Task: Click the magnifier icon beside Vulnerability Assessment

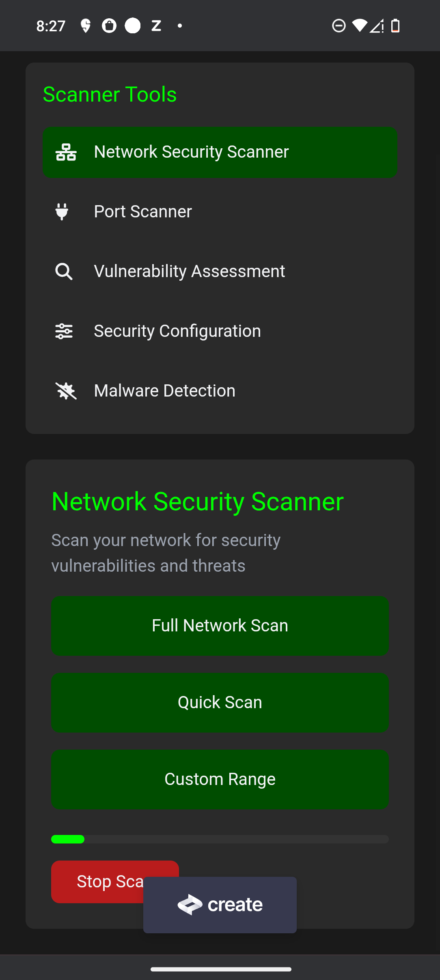Action: point(64,271)
